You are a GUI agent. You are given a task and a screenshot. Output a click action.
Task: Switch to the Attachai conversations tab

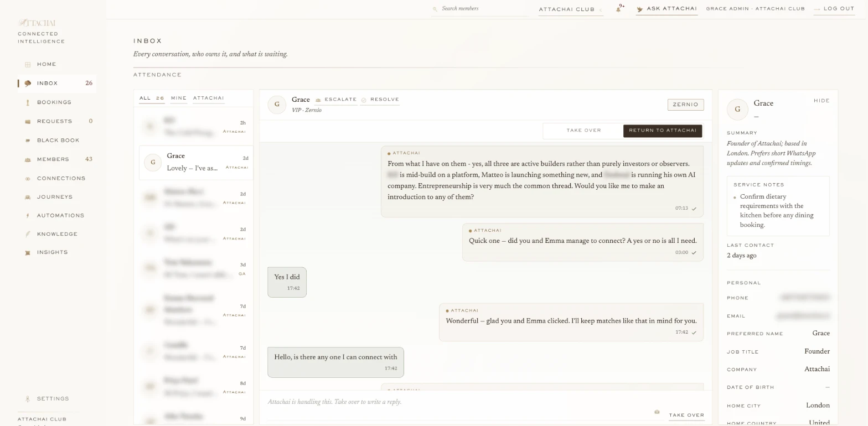click(209, 98)
